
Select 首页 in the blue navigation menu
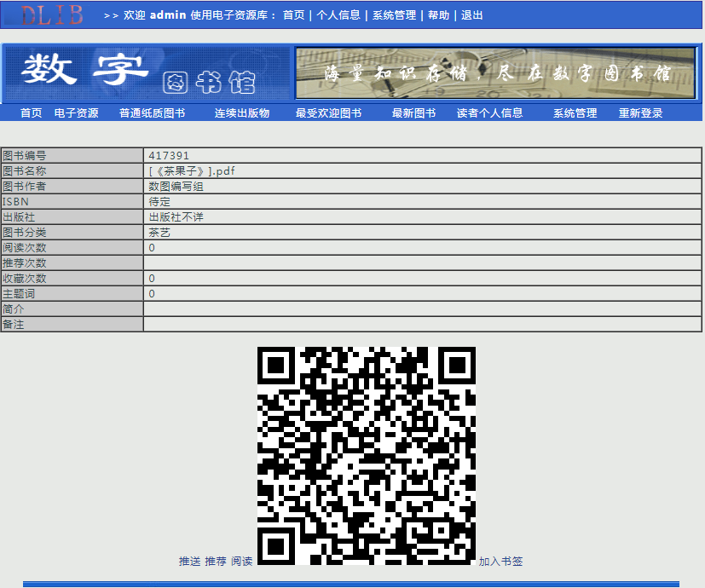tap(32, 113)
